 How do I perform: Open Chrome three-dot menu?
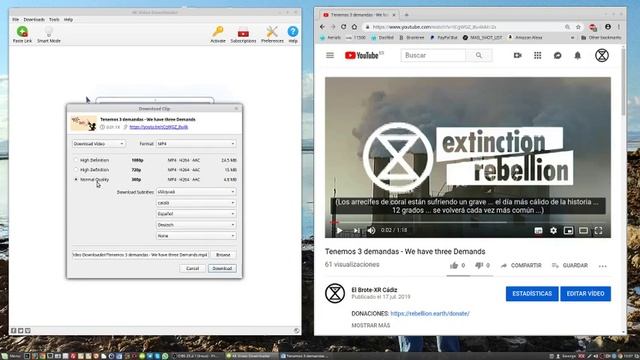point(619,27)
